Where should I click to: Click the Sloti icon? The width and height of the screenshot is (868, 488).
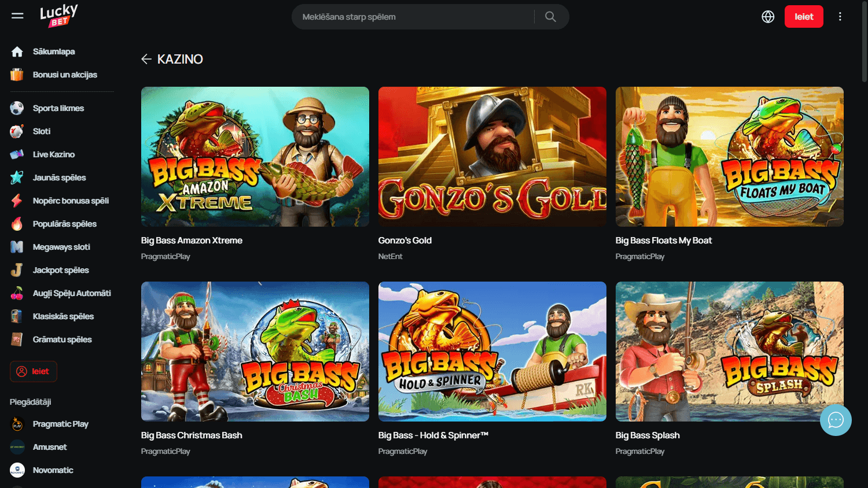click(x=17, y=131)
